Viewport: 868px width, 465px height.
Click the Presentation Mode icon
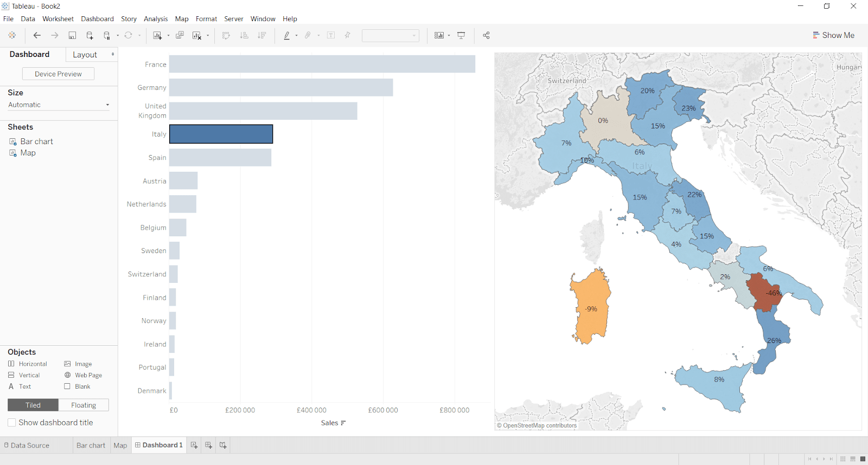click(461, 35)
